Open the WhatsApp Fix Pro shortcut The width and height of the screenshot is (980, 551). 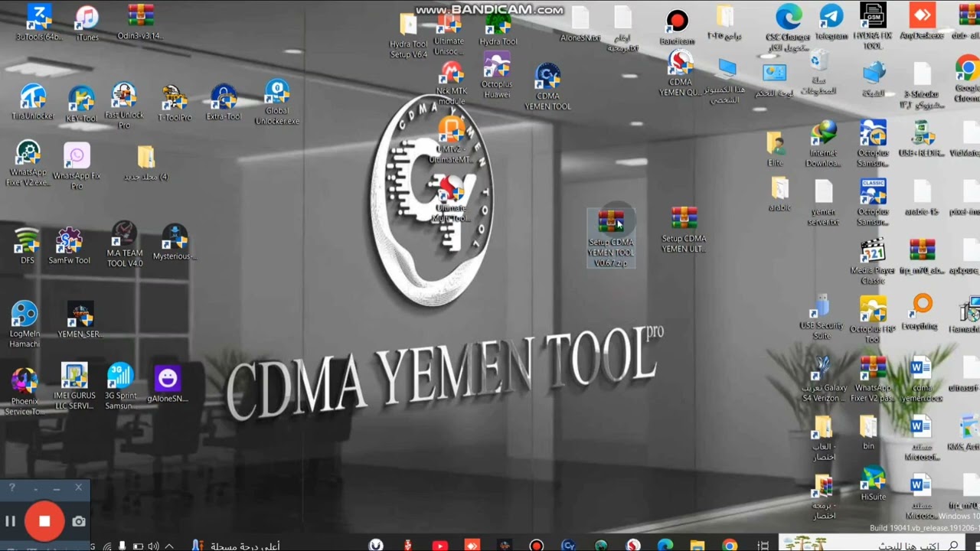click(x=77, y=166)
